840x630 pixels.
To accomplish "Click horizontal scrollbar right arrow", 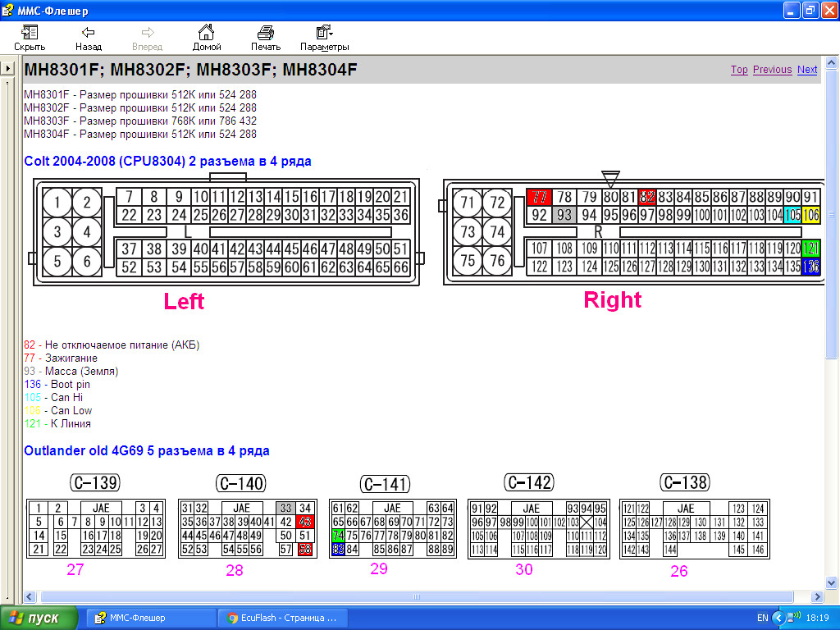I will coord(818,596).
